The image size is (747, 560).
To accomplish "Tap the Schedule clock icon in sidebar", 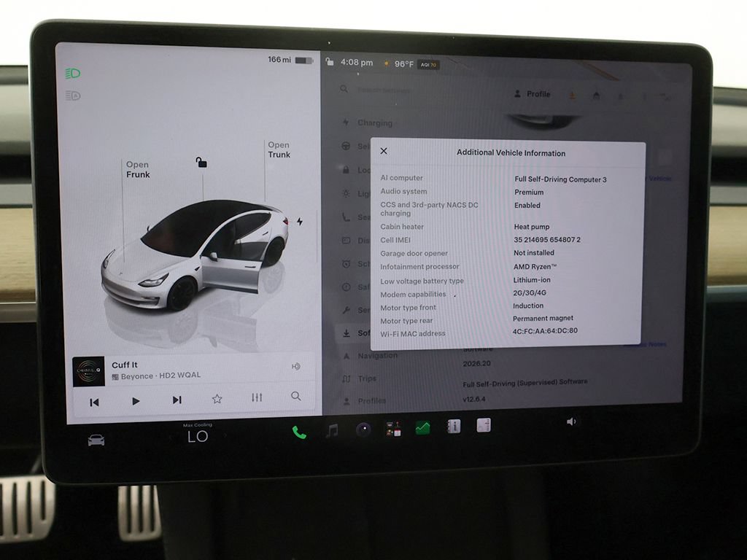I will pyautogui.click(x=347, y=263).
